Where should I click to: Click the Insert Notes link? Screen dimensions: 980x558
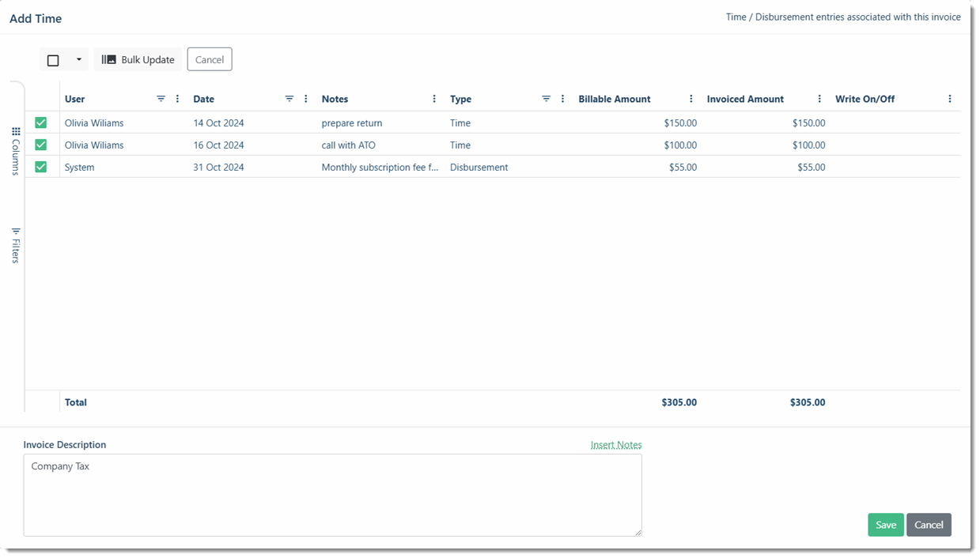click(x=616, y=445)
